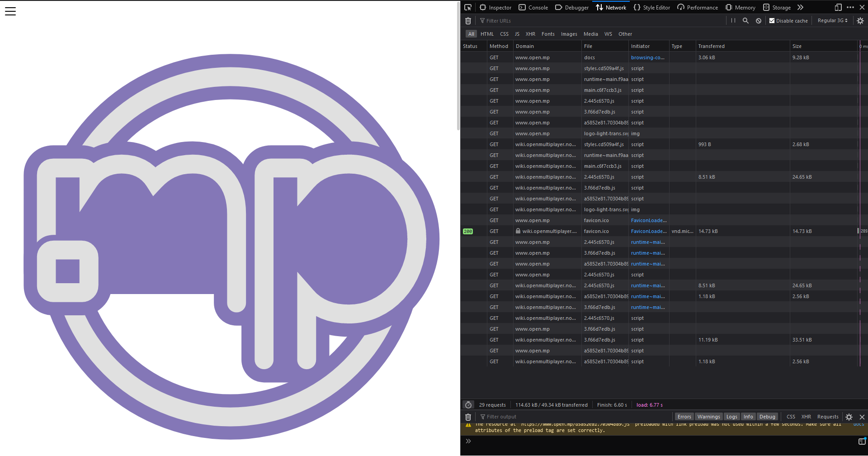The image size is (868, 456).
Task: Select the 200 status favicon.ico row
Action: (x=660, y=231)
